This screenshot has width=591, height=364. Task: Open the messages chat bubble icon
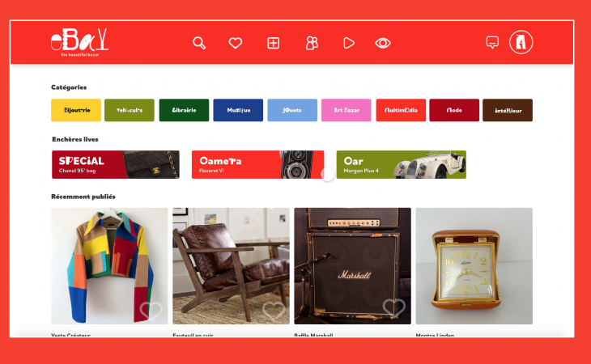(x=492, y=43)
